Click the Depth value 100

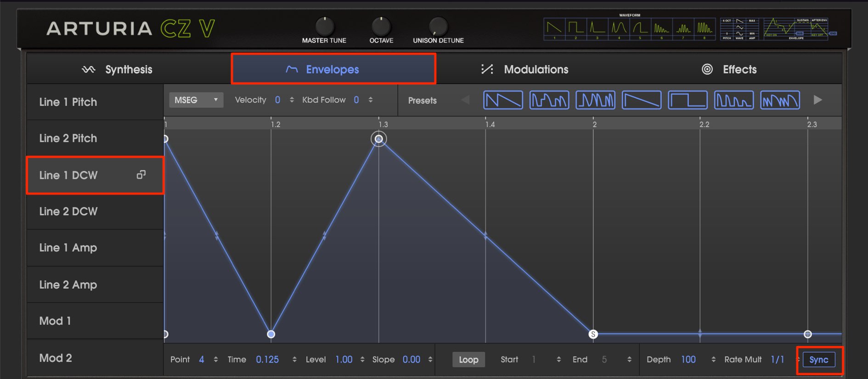pyautogui.click(x=688, y=360)
